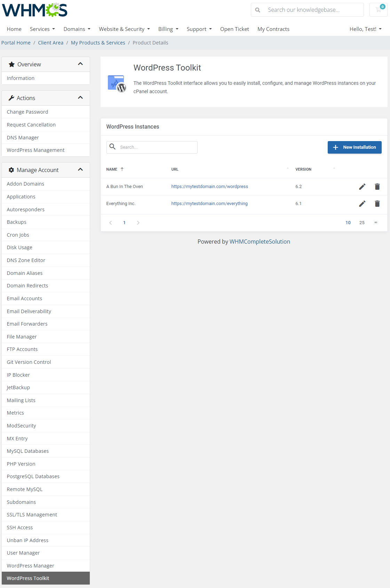
Task: Open DNS Manager action
Action: point(46,138)
